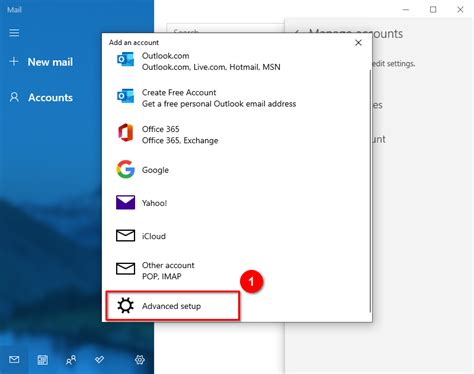Image resolution: width=474 pixels, height=374 pixels.
Task: Click the Yahoo purple envelope icon
Action: (x=125, y=202)
